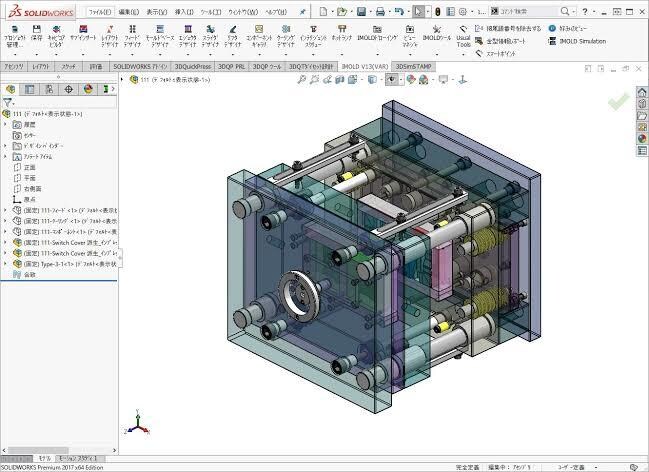Open the lifter designer tool
Image resolution: width=649 pixels, height=472 pixels.
point(233,36)
